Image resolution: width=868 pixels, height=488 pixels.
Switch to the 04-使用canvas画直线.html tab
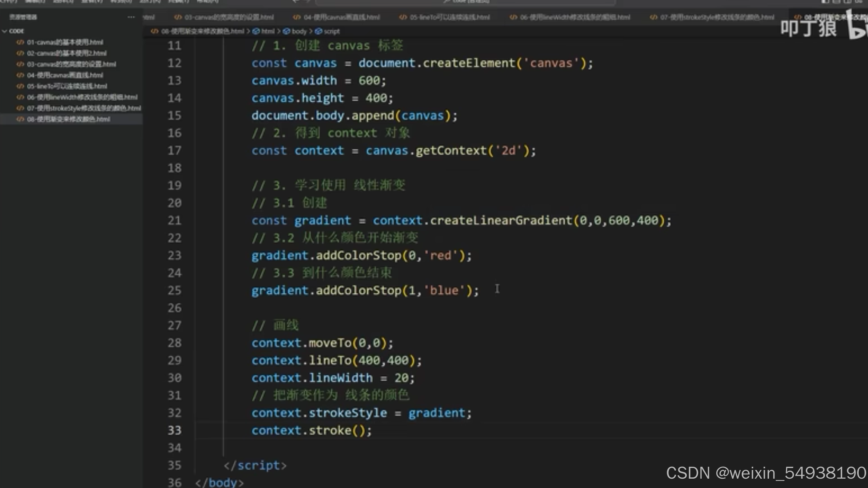click(341, 17)
